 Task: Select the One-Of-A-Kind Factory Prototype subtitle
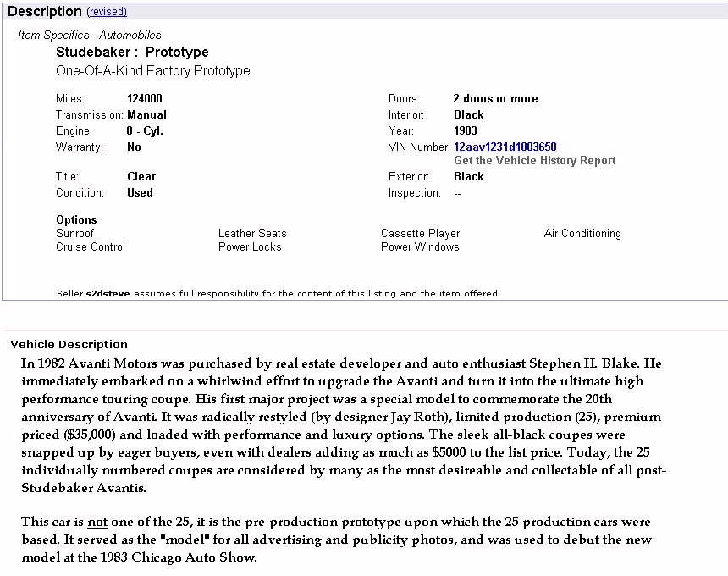click(x=152, y=70)
